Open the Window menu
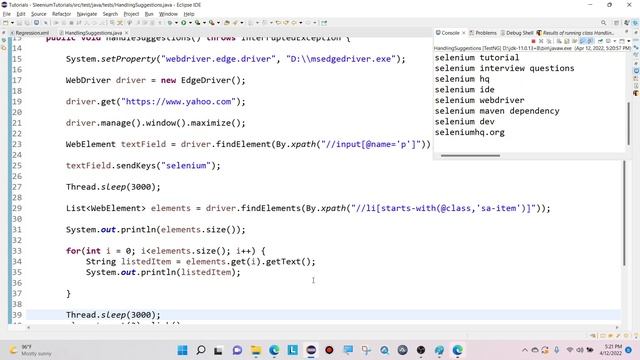Viewport: 640px width, 360px height. pyautogui.click(x=168, y=14)
